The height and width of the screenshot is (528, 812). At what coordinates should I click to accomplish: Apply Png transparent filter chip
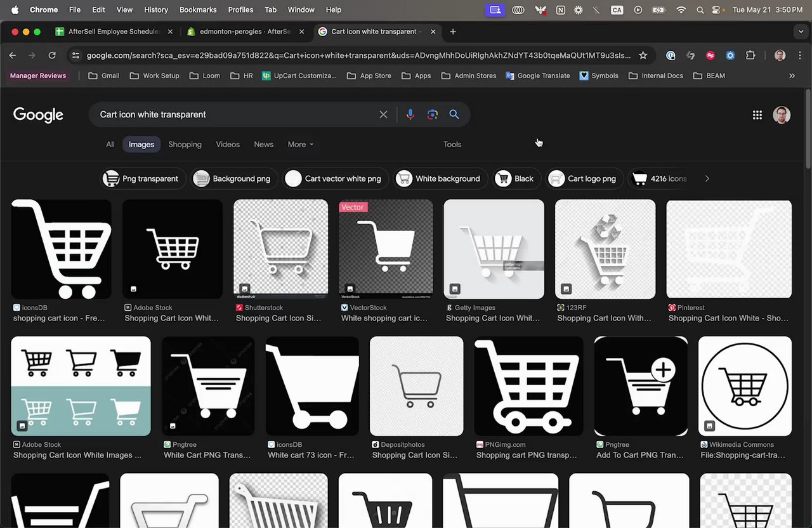(x=143, y=179)
